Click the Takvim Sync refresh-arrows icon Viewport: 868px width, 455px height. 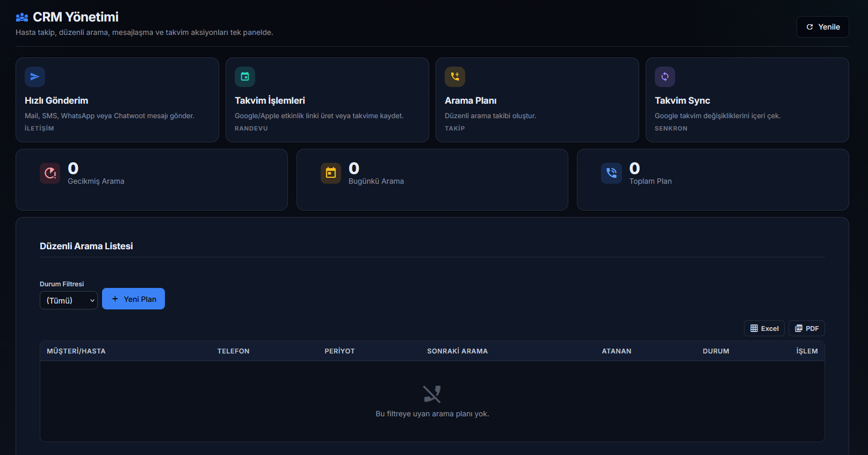tap(665, 77)
